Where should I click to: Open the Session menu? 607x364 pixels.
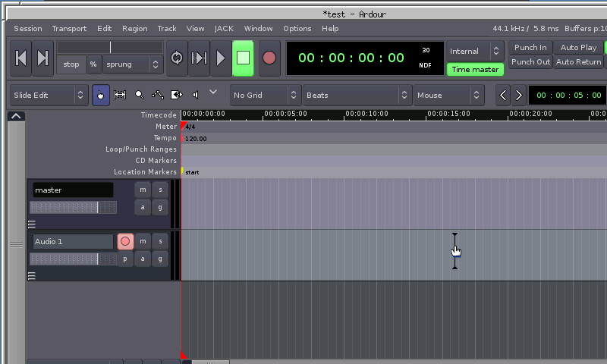(28, 29)
